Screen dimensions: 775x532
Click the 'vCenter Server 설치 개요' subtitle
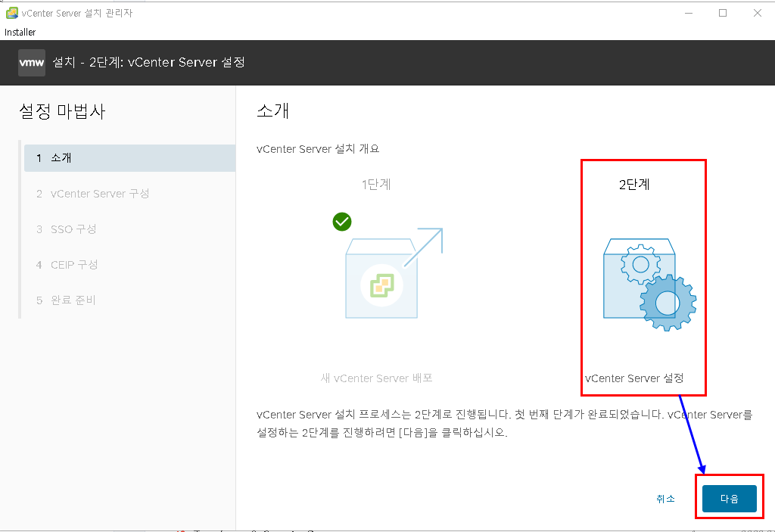[x=318, y=149]
